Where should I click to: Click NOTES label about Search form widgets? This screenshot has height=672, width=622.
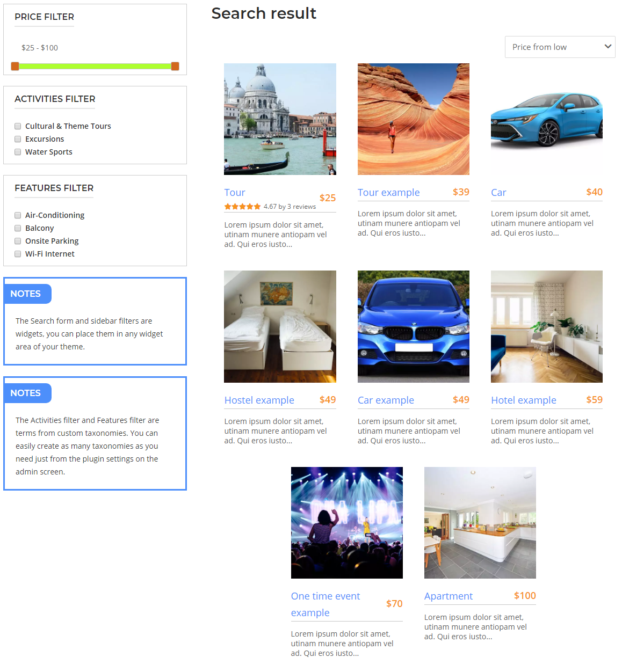tap(27, 294)
